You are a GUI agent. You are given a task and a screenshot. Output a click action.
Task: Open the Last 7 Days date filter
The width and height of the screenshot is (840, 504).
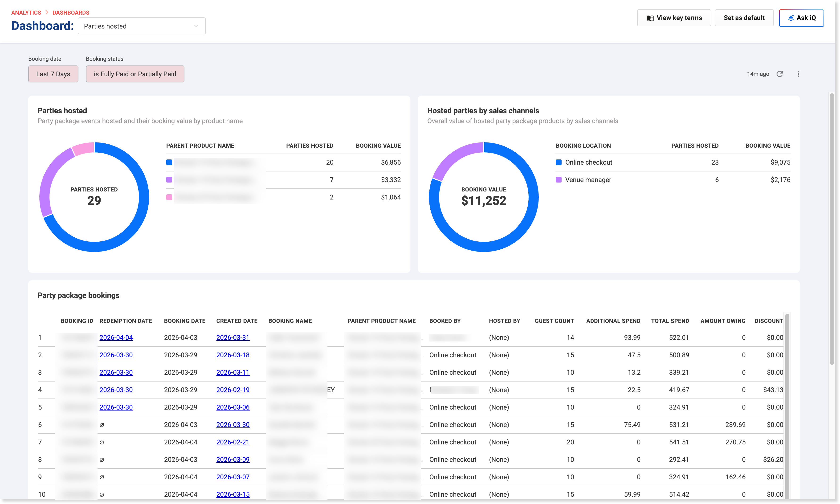pyautogui.click(x=53, y=74)
